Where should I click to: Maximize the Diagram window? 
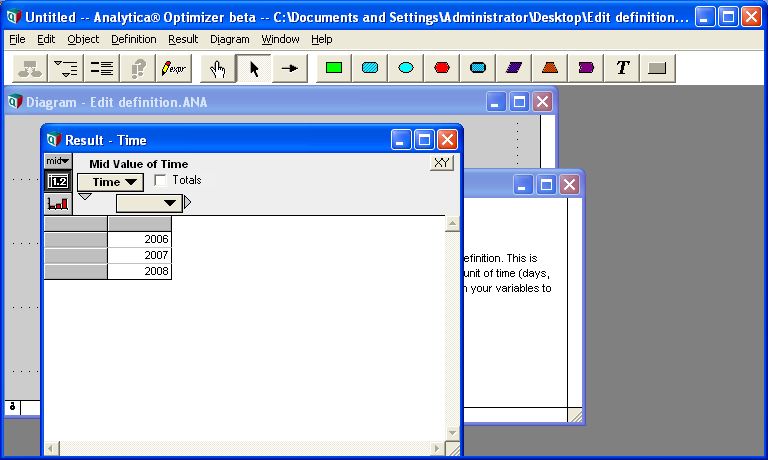click(520, 102)
